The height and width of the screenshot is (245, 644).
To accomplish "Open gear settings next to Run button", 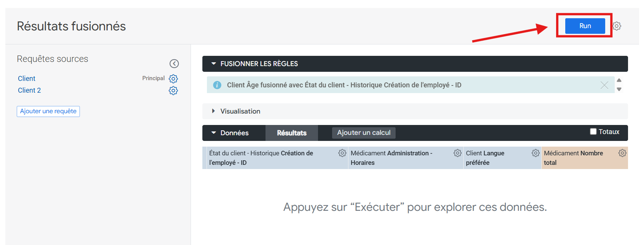I will 617,26.
